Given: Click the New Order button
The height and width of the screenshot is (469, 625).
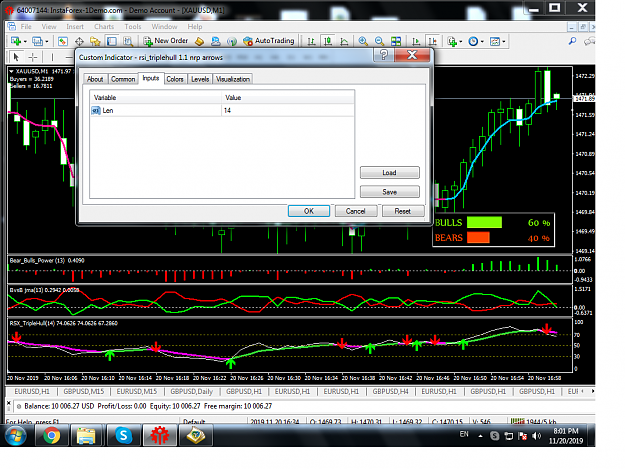Looking at the screenshot, I should 166,41.
